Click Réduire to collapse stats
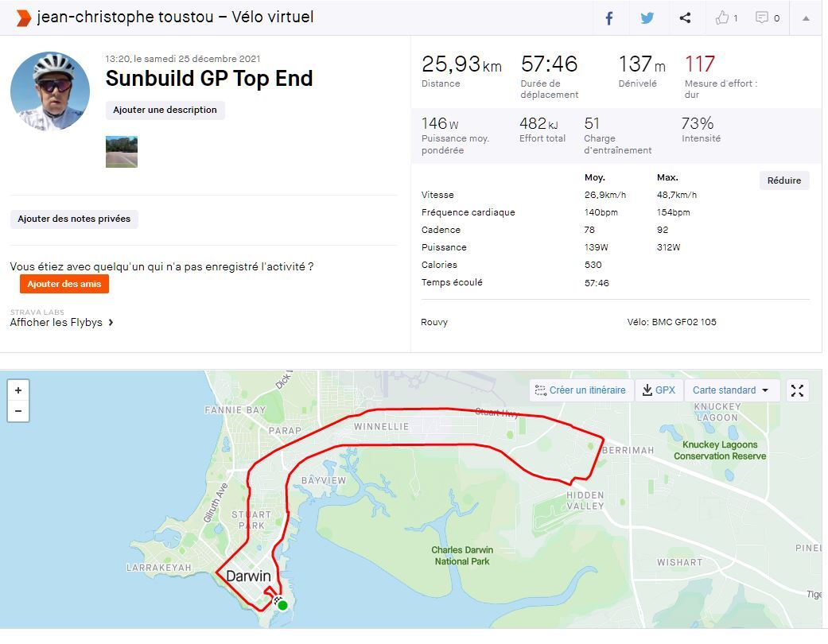828x644 pixels. [x=783, y=180]
